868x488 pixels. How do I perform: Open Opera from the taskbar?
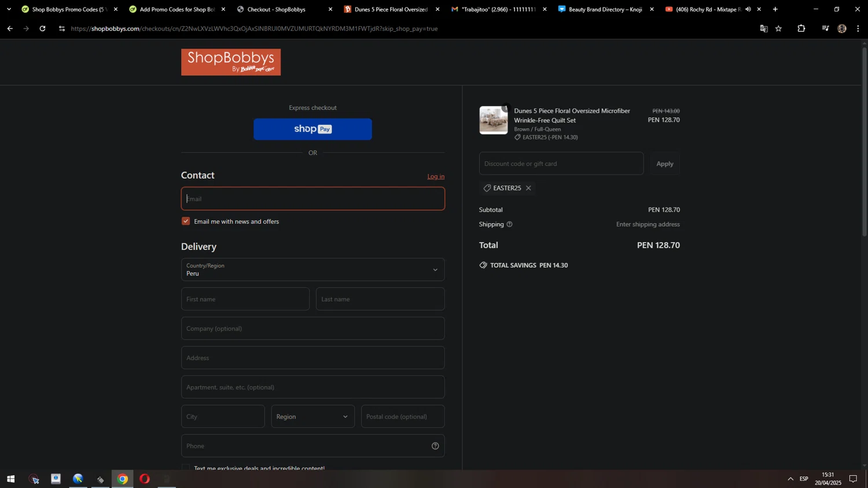pos(145,479)
